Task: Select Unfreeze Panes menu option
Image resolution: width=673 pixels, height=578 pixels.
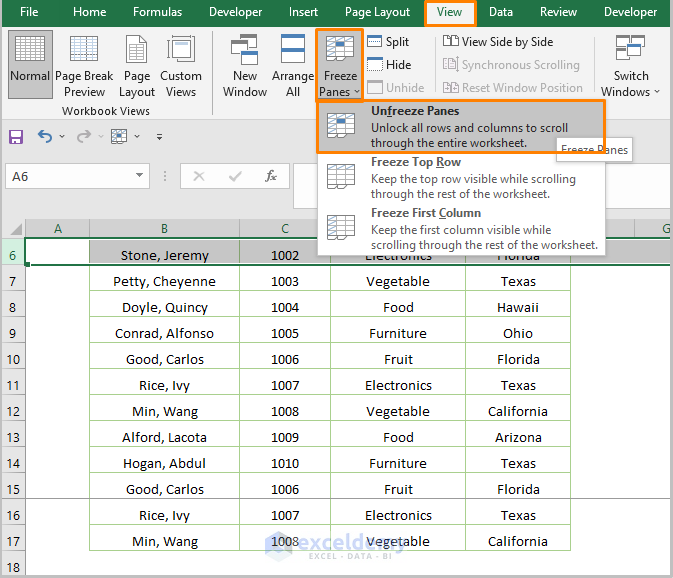Action: tap(461, 127)
